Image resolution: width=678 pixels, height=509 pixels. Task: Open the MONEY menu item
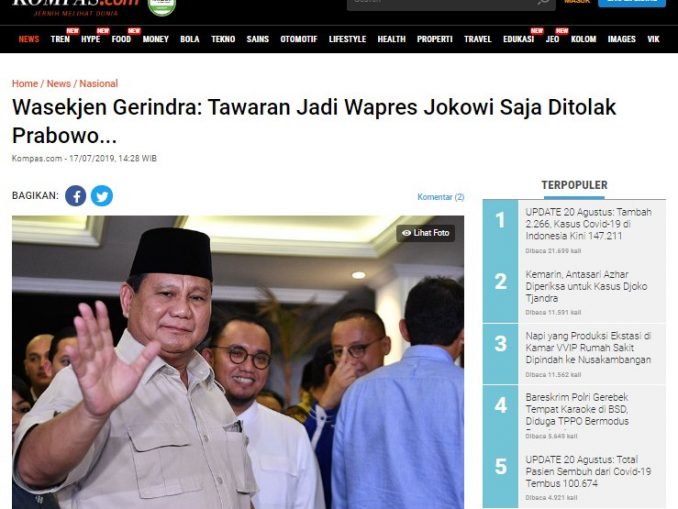[x=156, y=39]
